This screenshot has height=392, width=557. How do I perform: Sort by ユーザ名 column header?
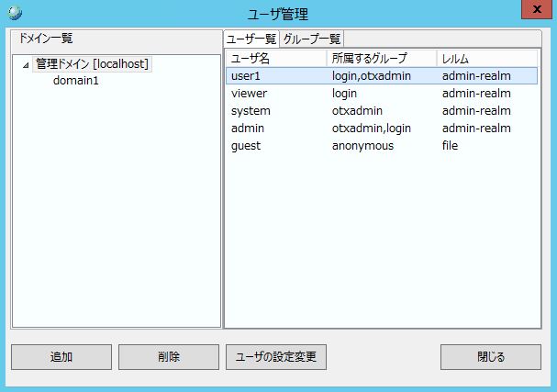point(275,59)
